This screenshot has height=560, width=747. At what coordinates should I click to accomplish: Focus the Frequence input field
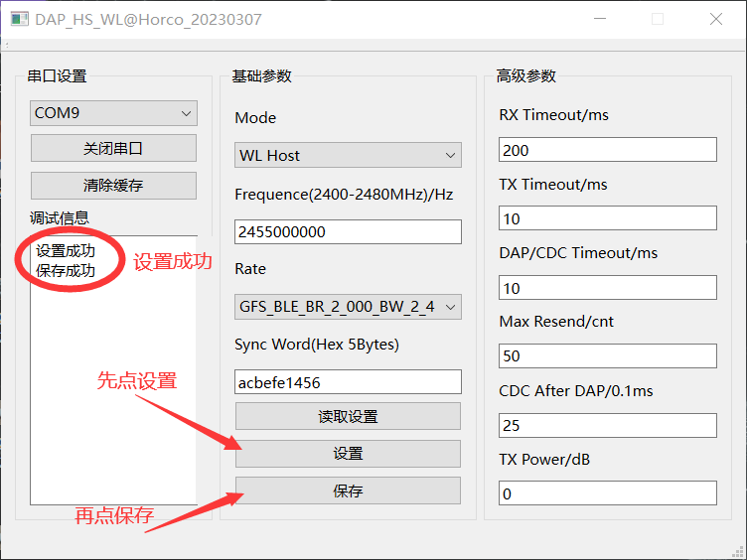coord(348,232)
